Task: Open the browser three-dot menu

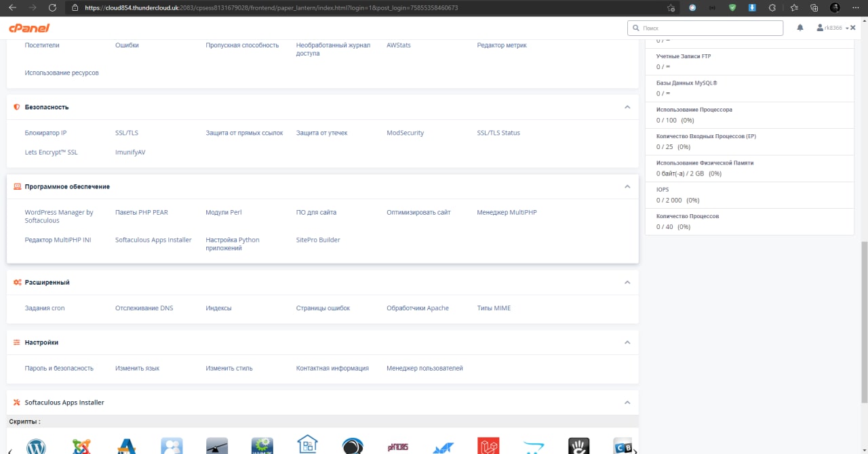Action: pos(856,8)
